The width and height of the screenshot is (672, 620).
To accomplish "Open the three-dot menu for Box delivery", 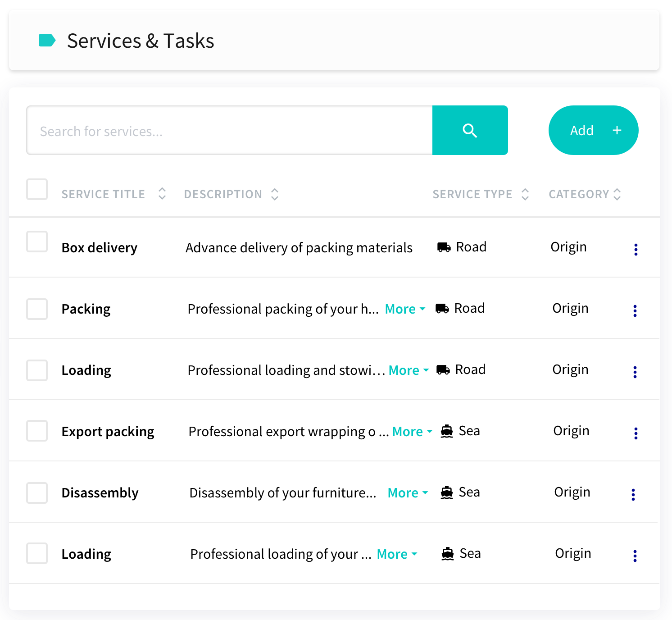I will (x=636, y=249).
